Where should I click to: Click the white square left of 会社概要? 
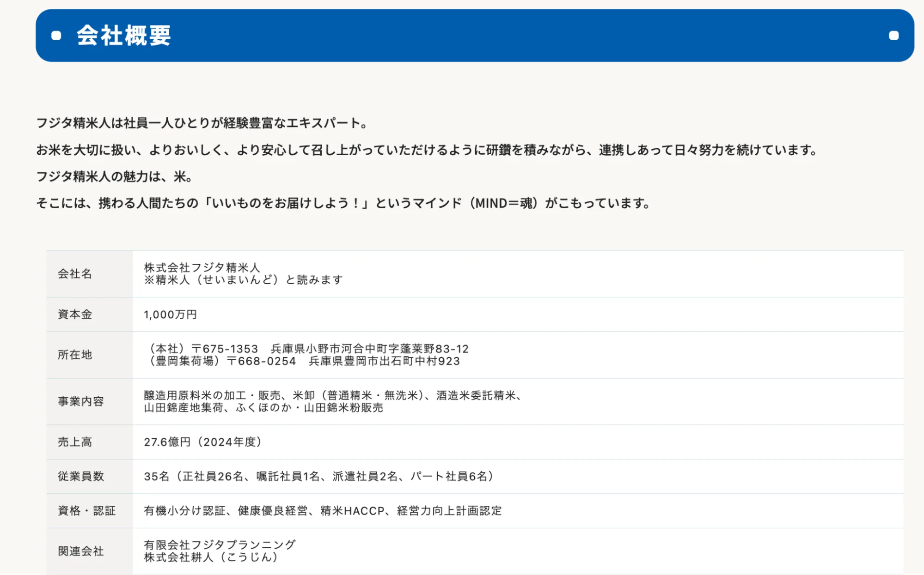click(x=56, y=36)
